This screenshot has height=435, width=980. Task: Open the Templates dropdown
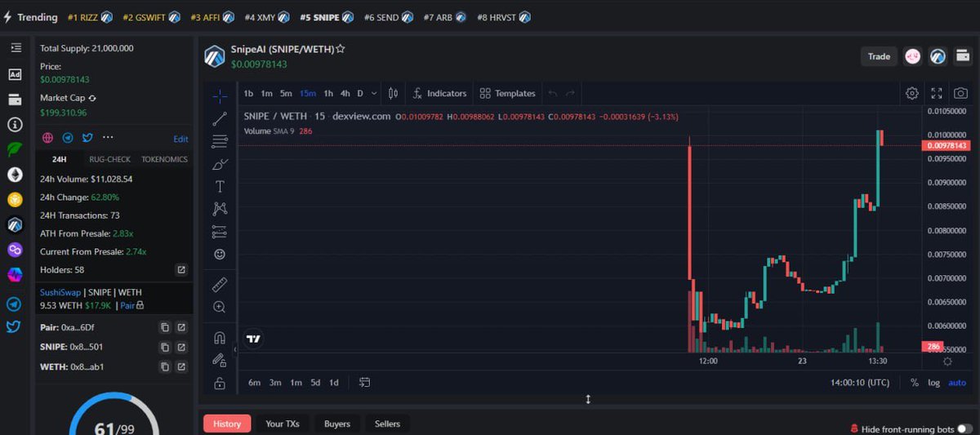point(507,93)
